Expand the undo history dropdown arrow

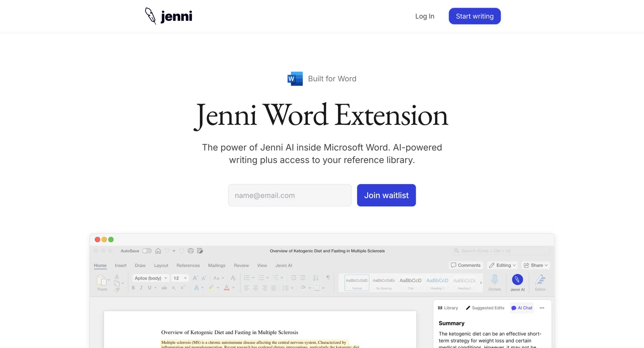(x=174, y=251)
